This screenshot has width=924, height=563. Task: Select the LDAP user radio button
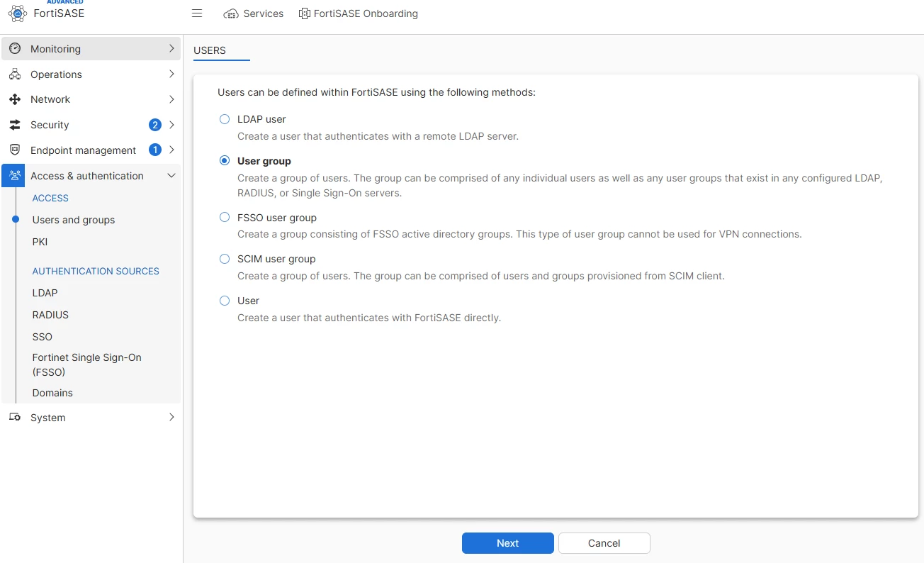coord(225,119)
